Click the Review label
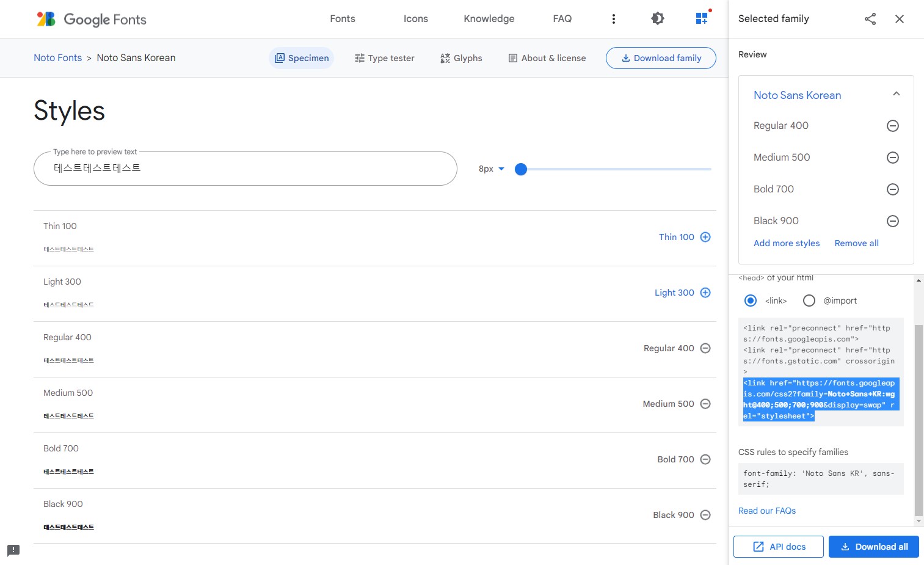Viewport: 924px width, 565px height. tap(752, 54)
